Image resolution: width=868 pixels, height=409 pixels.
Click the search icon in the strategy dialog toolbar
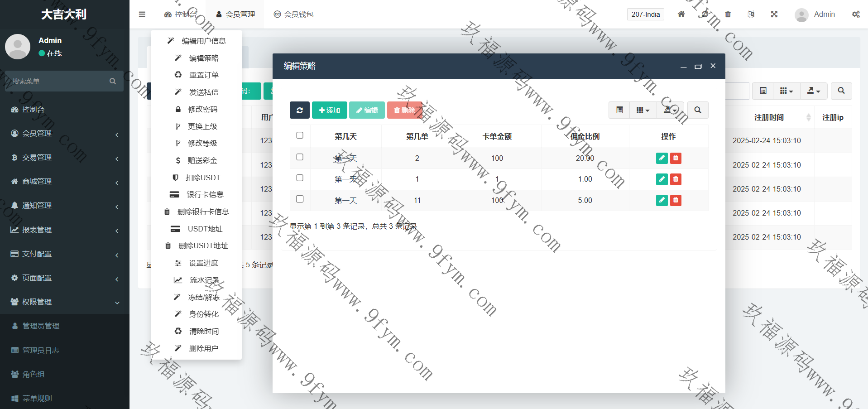pyautogui.click(x=697, y=110)
